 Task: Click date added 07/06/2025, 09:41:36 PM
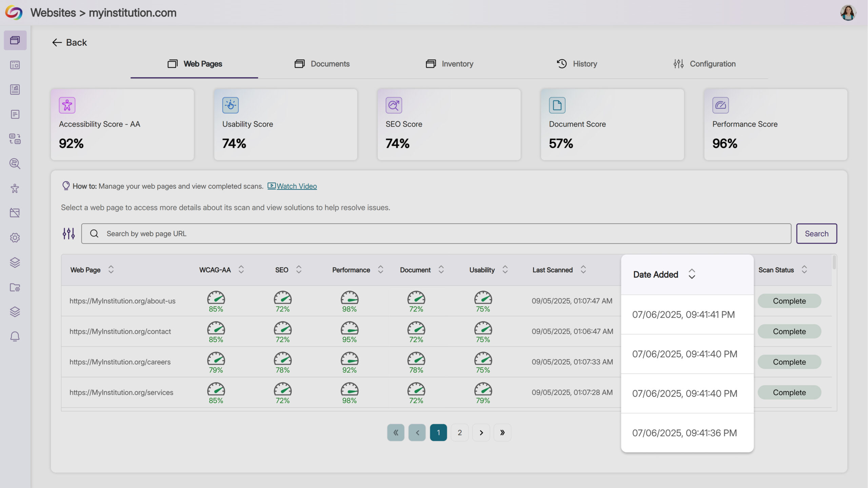pos(685,433)
